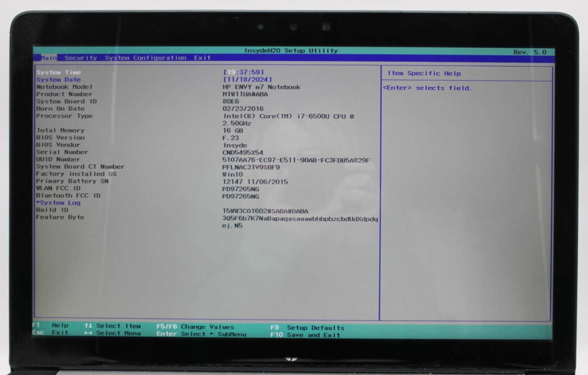This screenshot has height=375, width=588.
Task: Click the Esc Exit hint
Action: [50, 332]
